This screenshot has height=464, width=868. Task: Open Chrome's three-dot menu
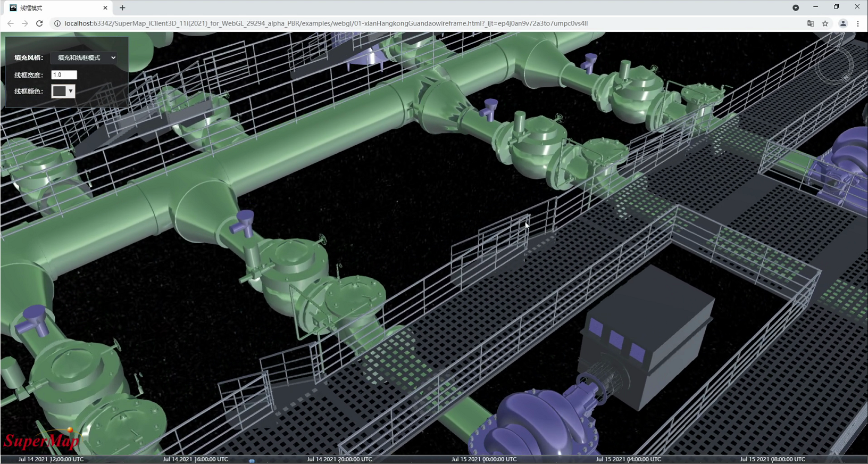tap(858, 23)
